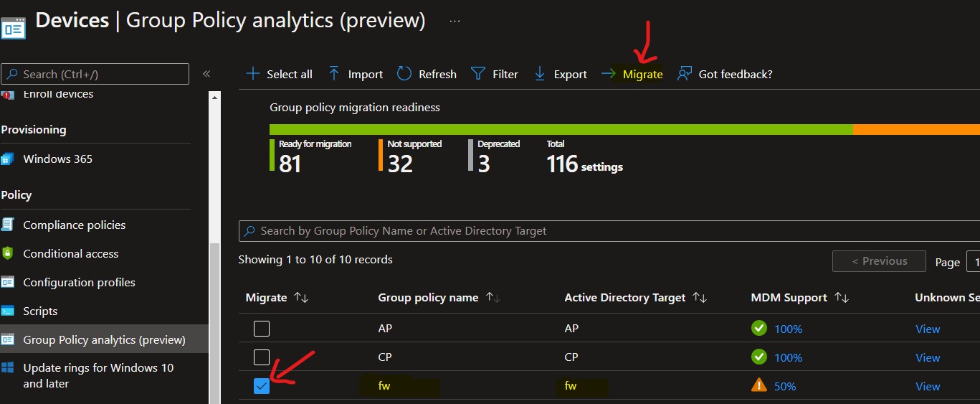Check the Migrate checkbox for CP
980x404 pixels.
[262, 357]
